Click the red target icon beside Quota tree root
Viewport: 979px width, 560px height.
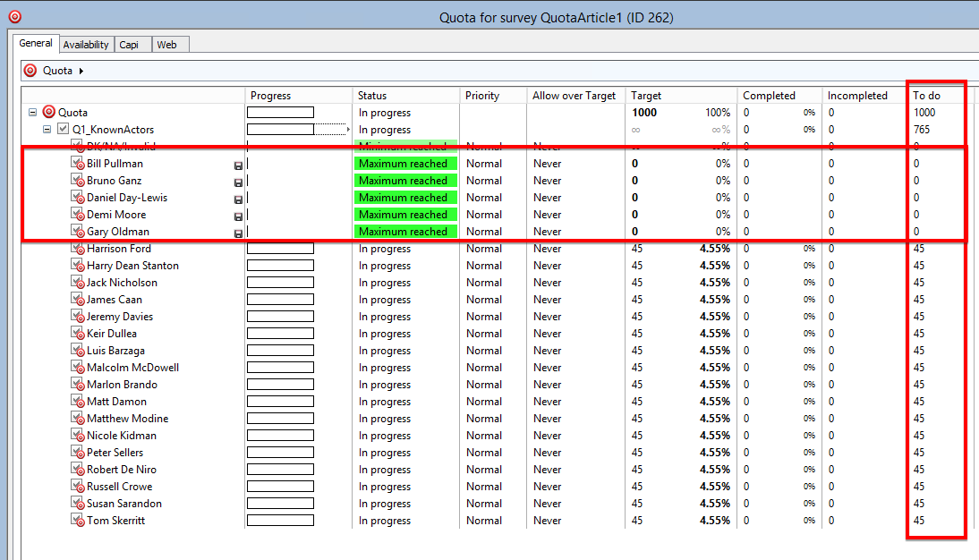[48, 112]
